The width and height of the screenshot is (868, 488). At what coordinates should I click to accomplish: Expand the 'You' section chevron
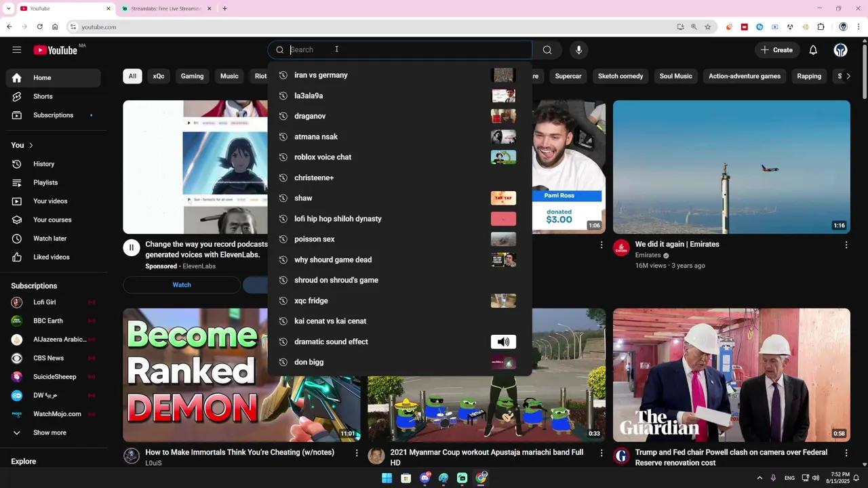tap(31, 145)
